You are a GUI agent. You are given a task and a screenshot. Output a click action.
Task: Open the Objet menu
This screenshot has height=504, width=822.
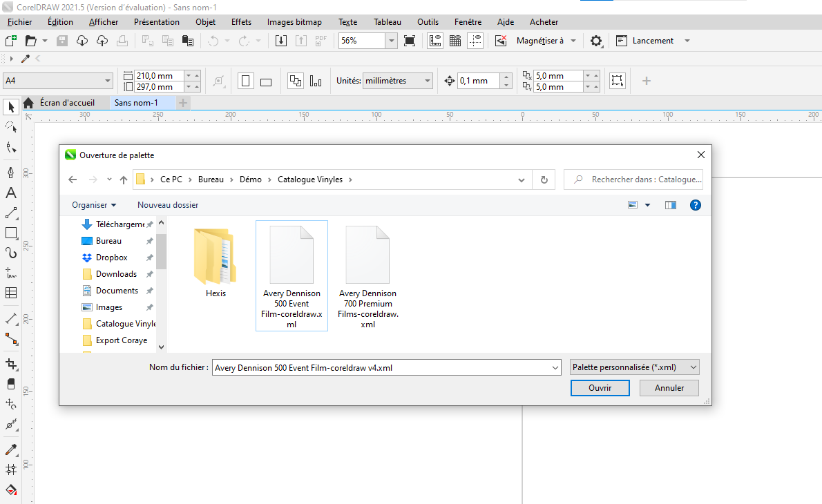(x=206, y=22)
